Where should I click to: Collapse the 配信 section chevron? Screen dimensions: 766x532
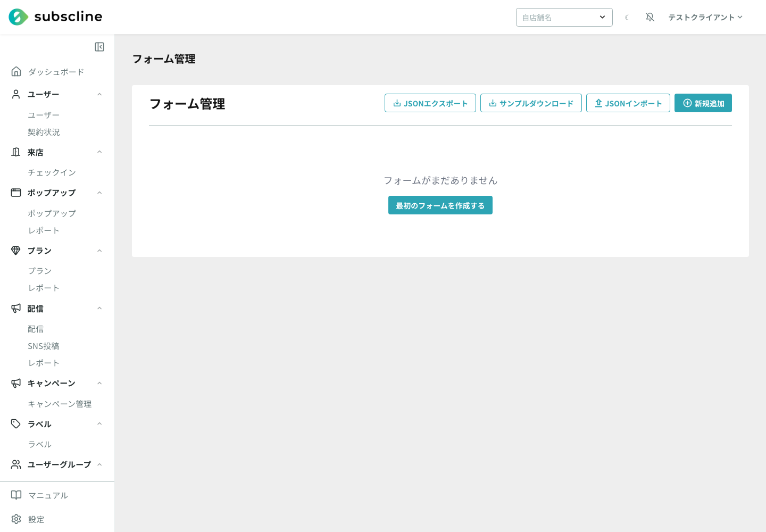click(99, 309)
